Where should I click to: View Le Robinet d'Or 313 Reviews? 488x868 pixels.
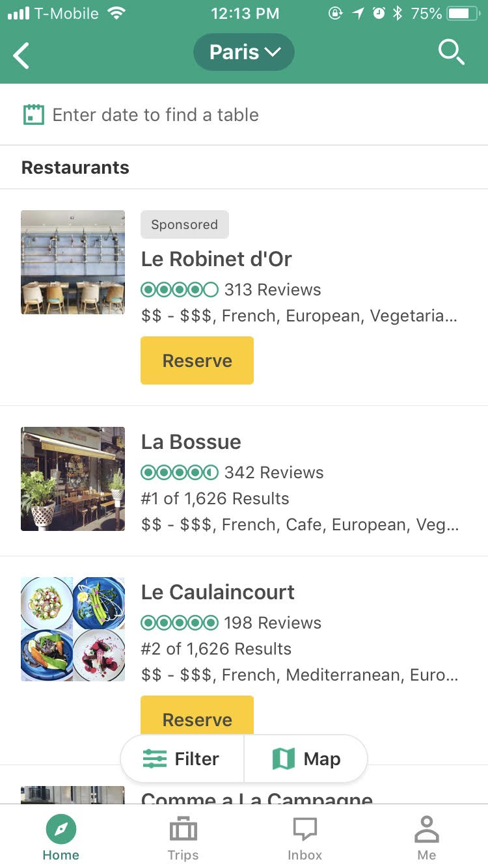pyautogui.click(x=273, y=290)
